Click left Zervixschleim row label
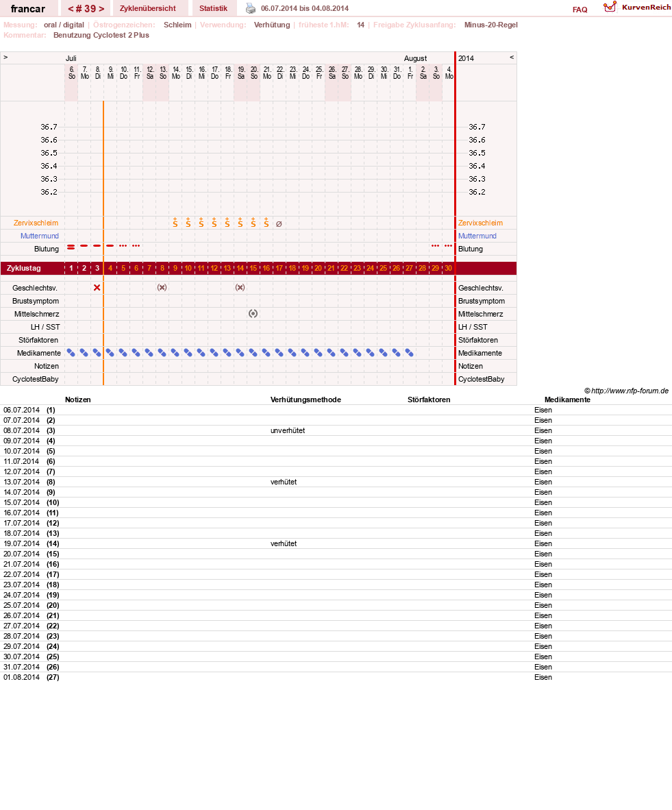The width and height of the screenshot is (672, 810). (x=36, y=223)
